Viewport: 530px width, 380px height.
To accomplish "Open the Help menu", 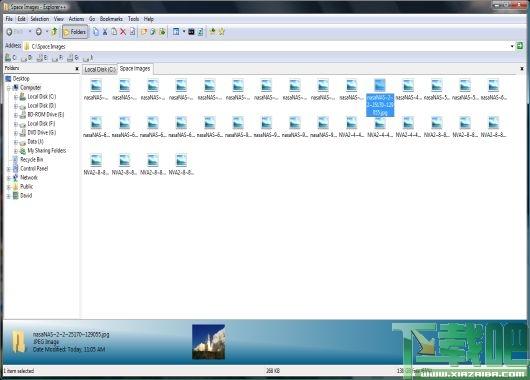I will [149, 19].
